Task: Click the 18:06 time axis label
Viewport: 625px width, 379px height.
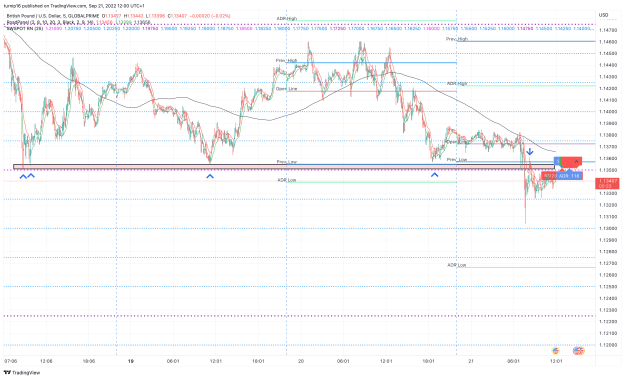Action: pos(88,361)
